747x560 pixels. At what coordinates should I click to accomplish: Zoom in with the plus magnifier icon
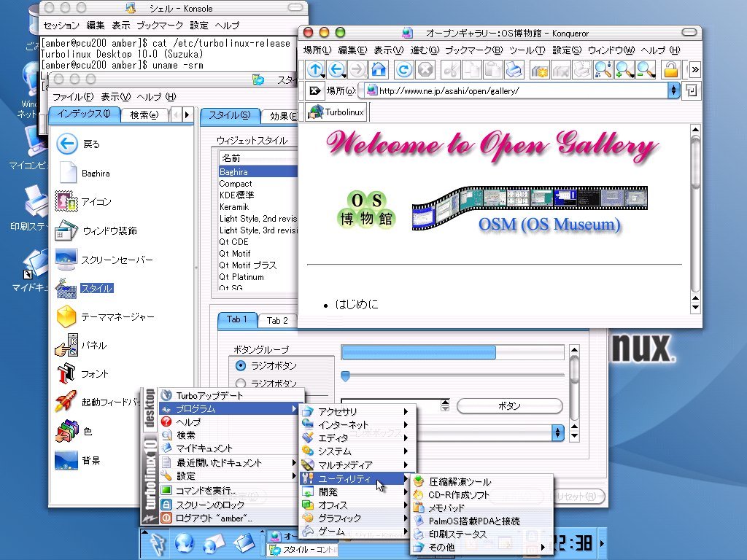click(624, 70)
